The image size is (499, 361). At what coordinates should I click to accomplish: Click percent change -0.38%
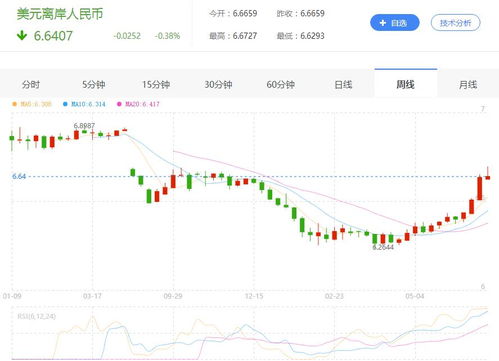pos(167,36)
